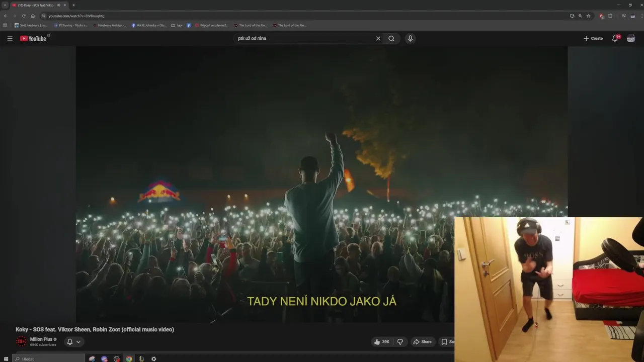644x362 pixels.
Task: Bookmark this page with star icon
Action: pyautogui.click(x=588, y=16)
